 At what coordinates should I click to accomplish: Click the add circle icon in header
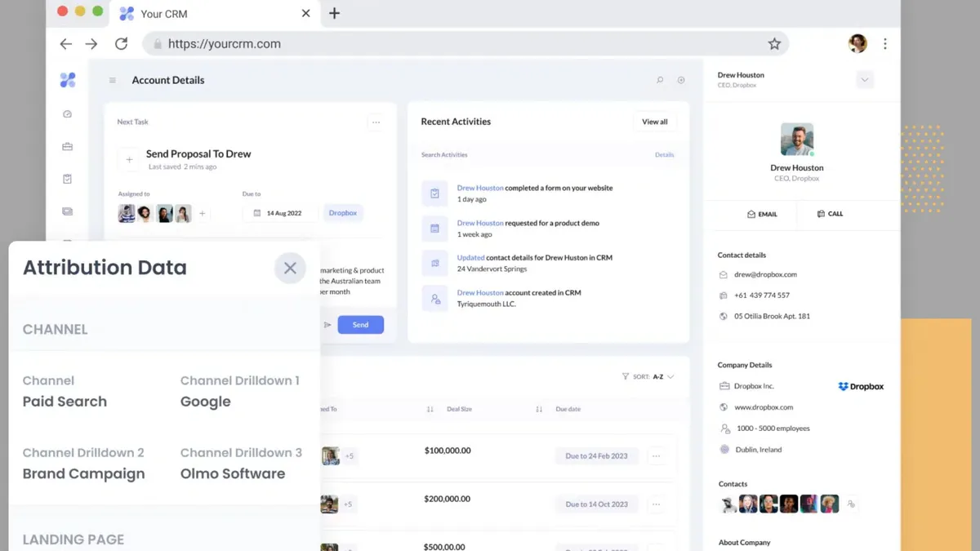coord(681,80)
